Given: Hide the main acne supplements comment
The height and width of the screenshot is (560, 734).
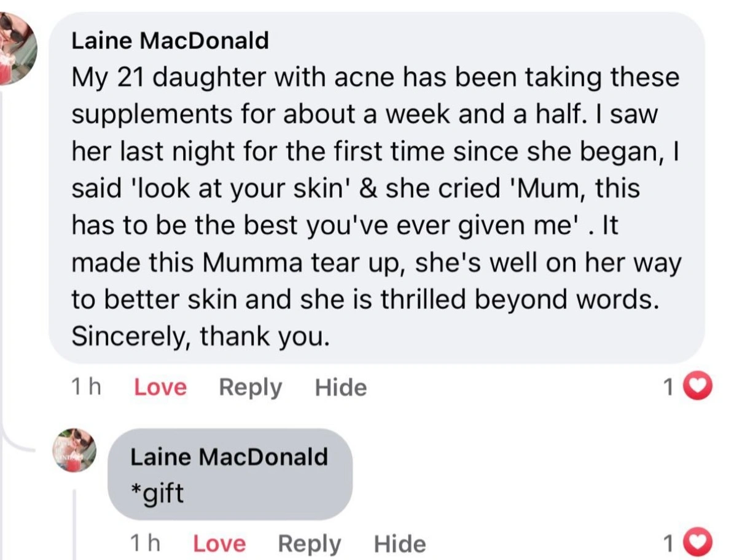Looking at the screenshot, I should (x=340, y=387).
